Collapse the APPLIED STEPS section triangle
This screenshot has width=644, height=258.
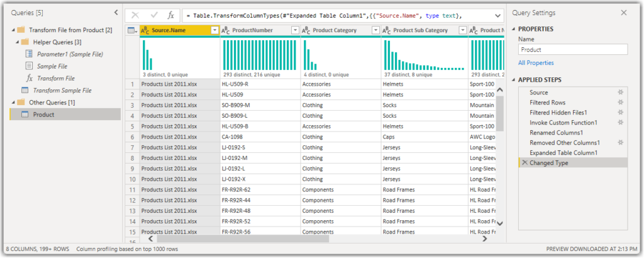[x=513, y=80]
